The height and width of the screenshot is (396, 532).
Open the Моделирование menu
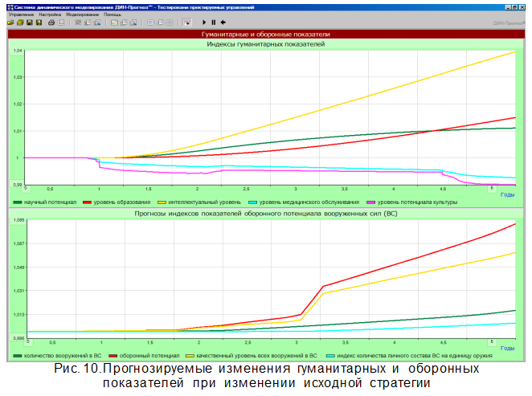pos(83,14)
